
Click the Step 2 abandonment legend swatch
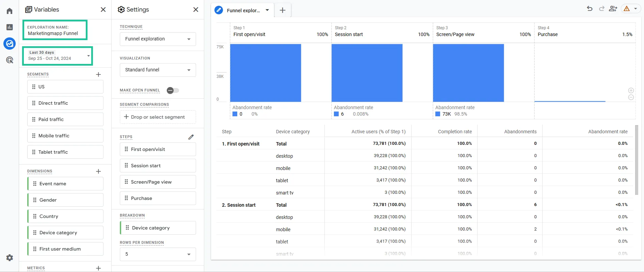[x=336, y=114]
